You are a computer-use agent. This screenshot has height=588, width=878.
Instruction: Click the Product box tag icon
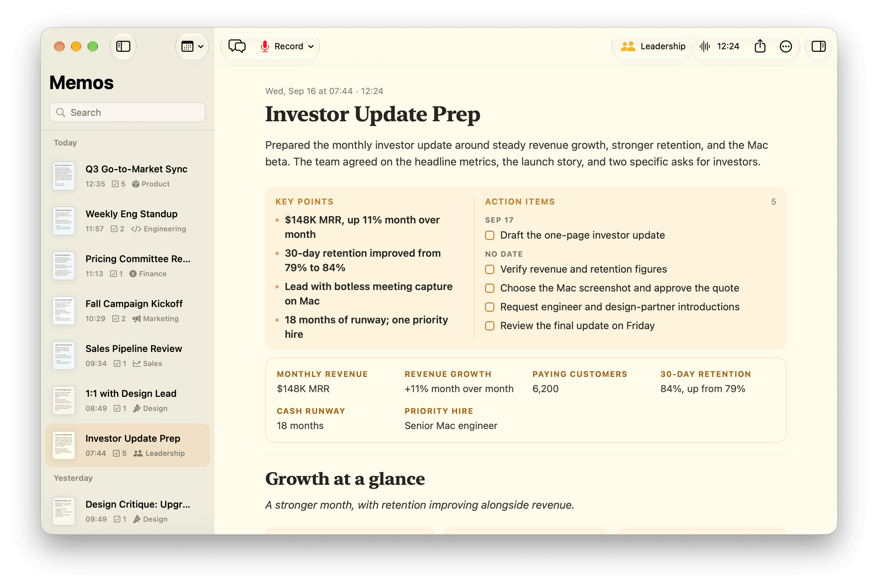(x=136, y=184)
